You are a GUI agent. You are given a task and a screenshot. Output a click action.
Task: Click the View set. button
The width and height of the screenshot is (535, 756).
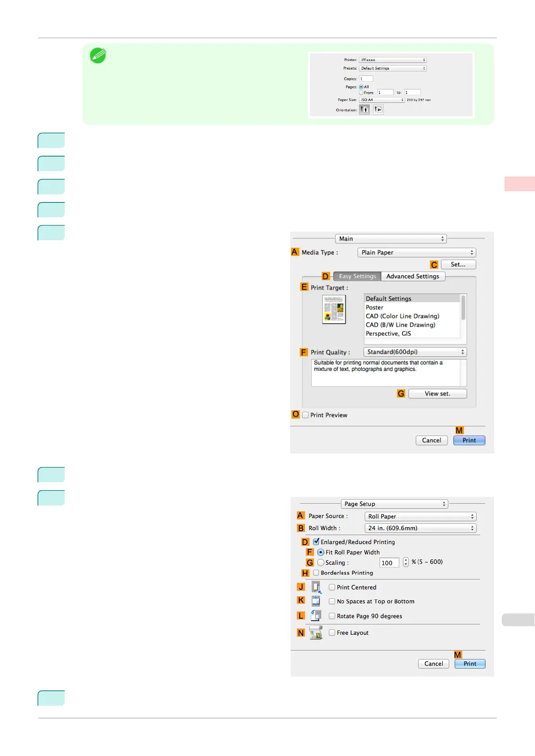click(438, 394)
